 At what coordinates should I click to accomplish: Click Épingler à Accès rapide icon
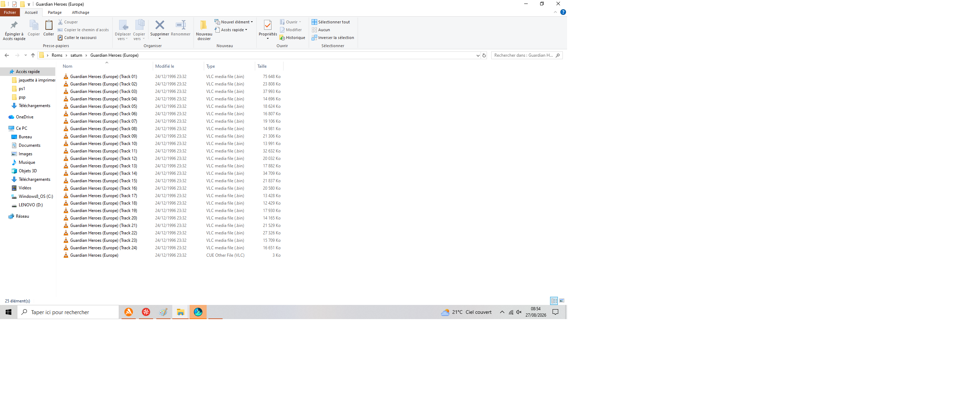[x=14, y=26]
